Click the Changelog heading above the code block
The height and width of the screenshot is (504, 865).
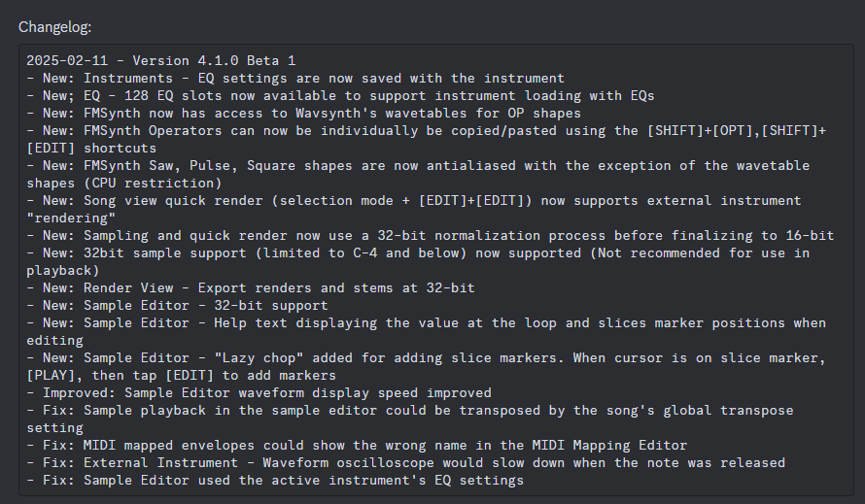pyautogui.click(x=54, y=27)
